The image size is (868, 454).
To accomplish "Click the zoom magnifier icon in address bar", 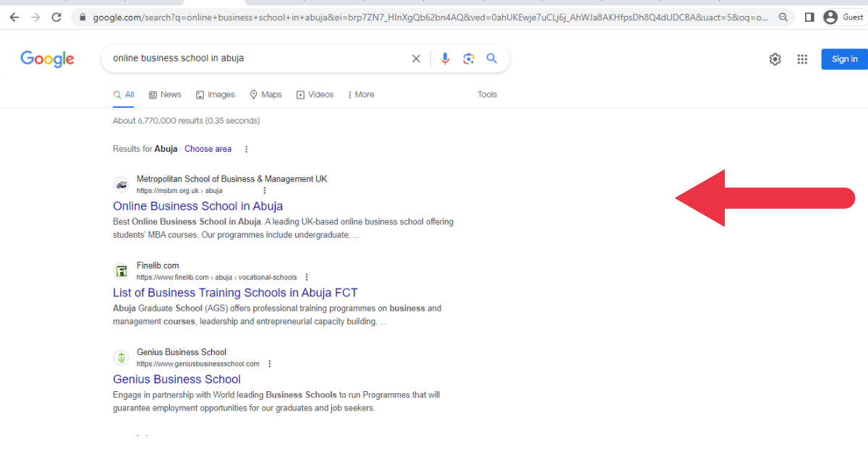I will (x=783, y=17).
